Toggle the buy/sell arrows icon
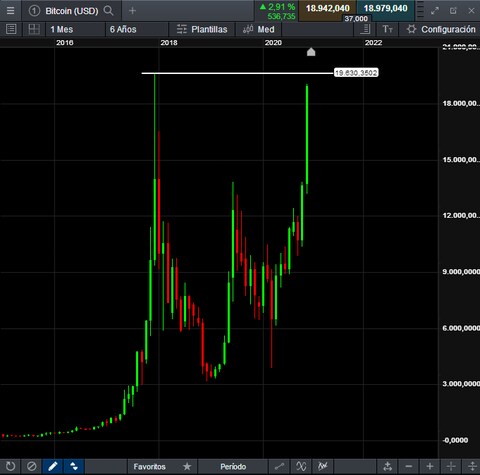This screenshot has width=480, height=475. tap(74, 466)
